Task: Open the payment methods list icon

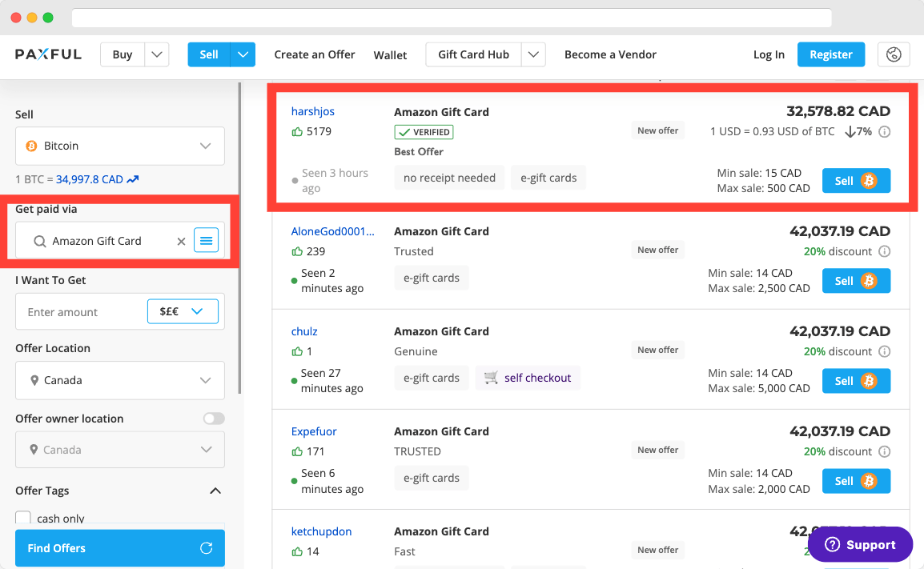Action: (x=207, y=239)
